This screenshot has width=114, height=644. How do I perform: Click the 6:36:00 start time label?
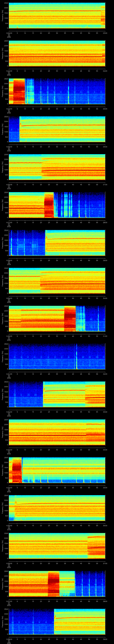(9, 564)
